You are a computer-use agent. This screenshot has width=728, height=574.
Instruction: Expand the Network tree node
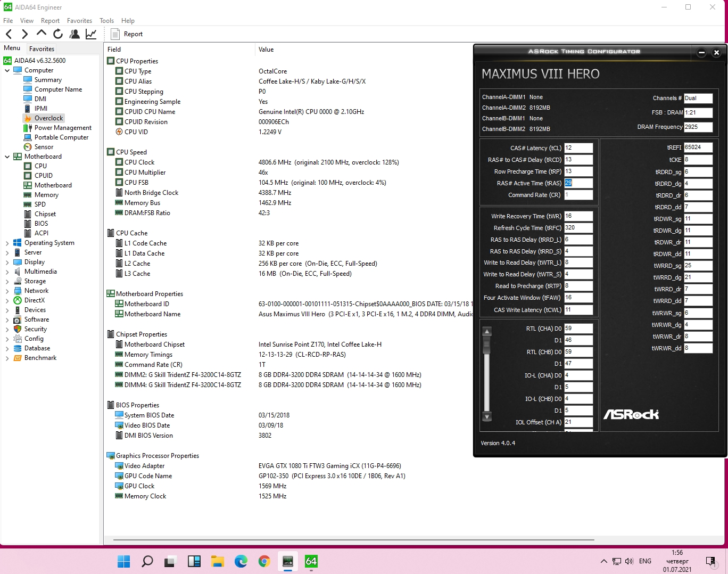(7, 291)
